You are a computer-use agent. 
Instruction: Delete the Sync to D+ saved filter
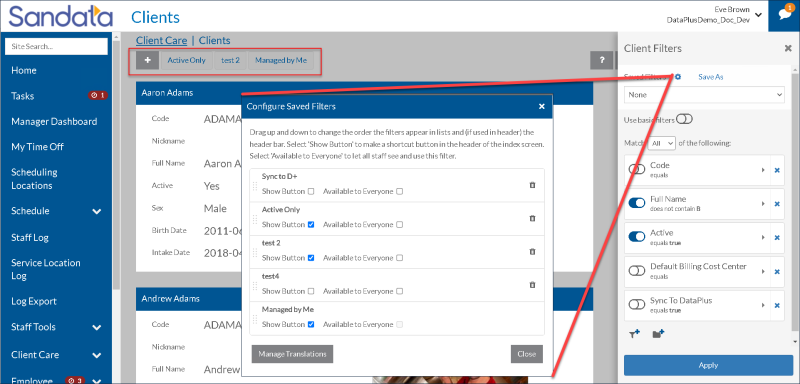[x=532, y=185]
